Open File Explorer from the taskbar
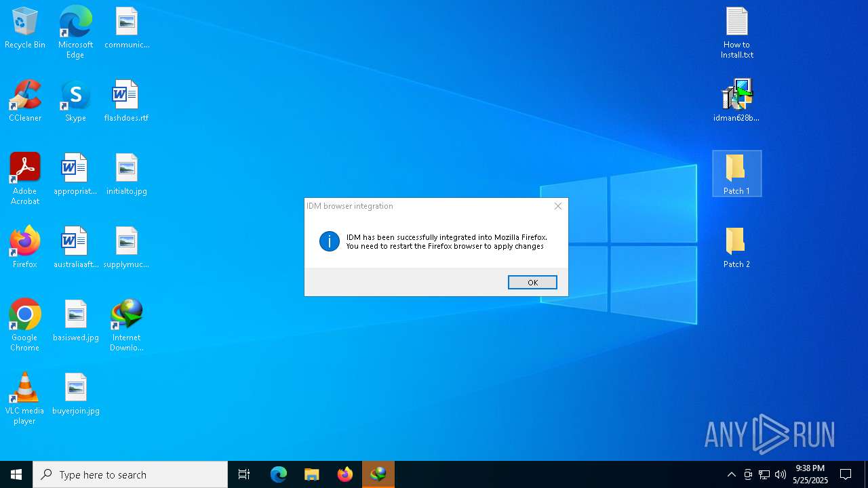 [312, 474]
